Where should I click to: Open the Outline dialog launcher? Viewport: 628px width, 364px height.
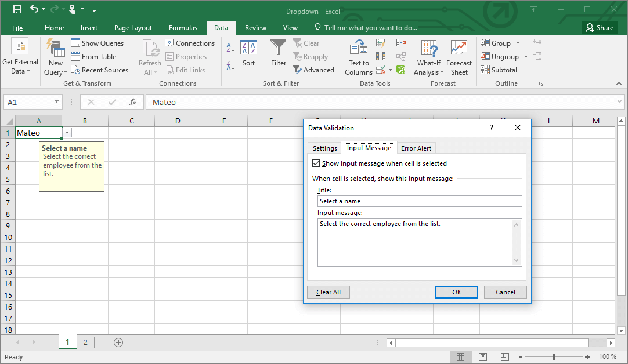point(541,83)
